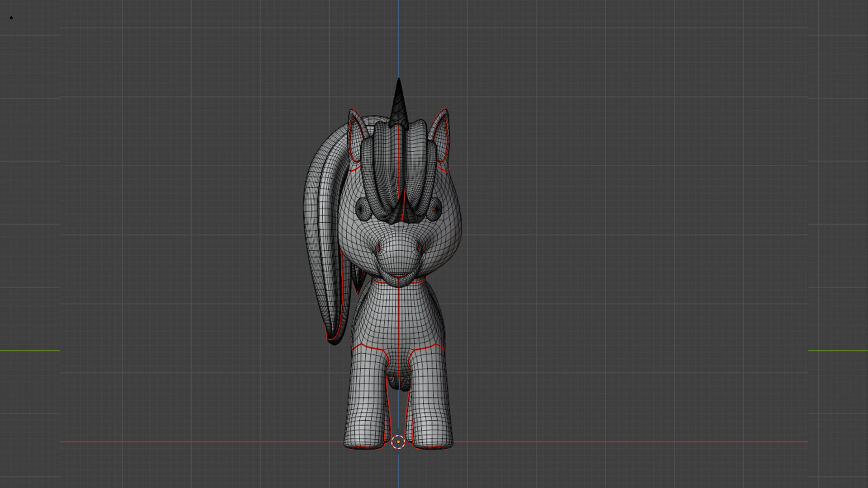Click the eye with the red pupil dot

(x=435, y=210)
